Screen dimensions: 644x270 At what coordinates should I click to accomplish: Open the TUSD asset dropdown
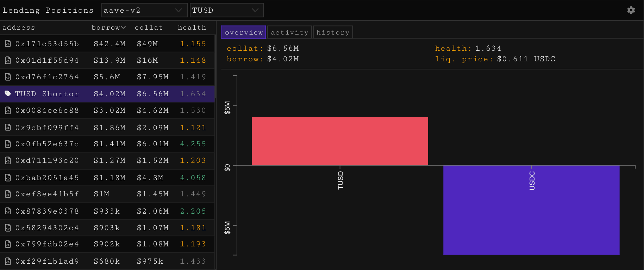pyautogui.click(x=226, y=10)
